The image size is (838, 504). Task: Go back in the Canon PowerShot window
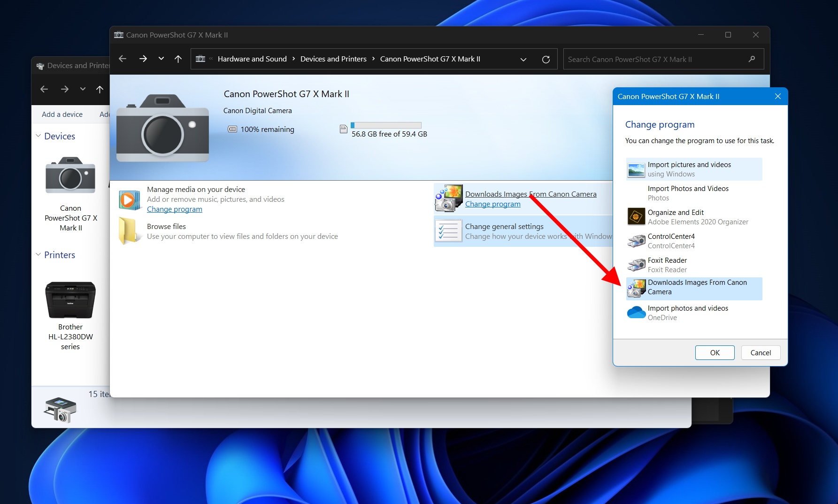[123, 59]
